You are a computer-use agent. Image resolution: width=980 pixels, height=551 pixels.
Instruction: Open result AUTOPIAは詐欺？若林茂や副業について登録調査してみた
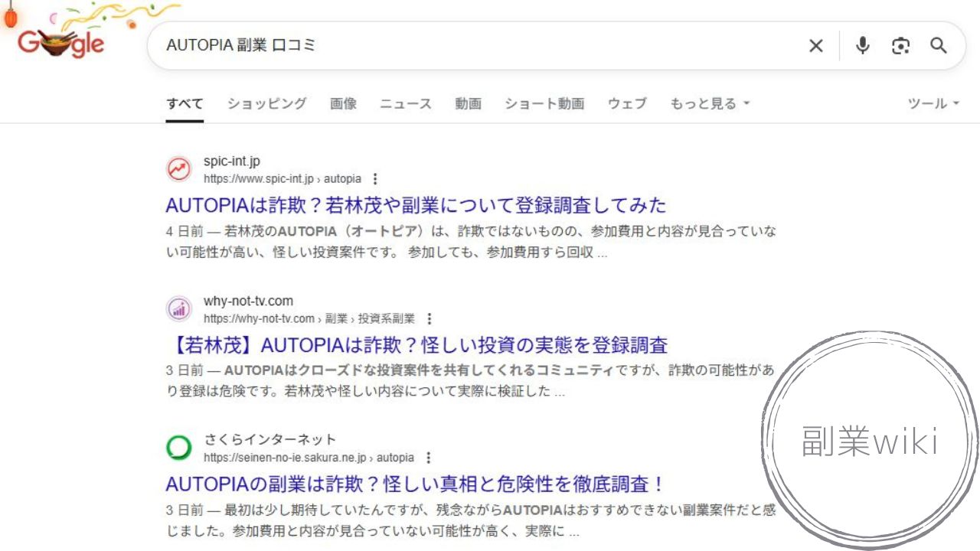[416, 205]
